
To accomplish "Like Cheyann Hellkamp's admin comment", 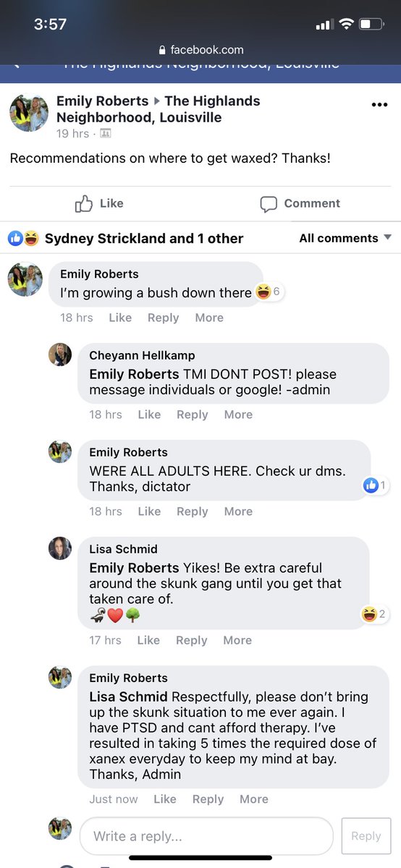I will (x=149, y=414).
